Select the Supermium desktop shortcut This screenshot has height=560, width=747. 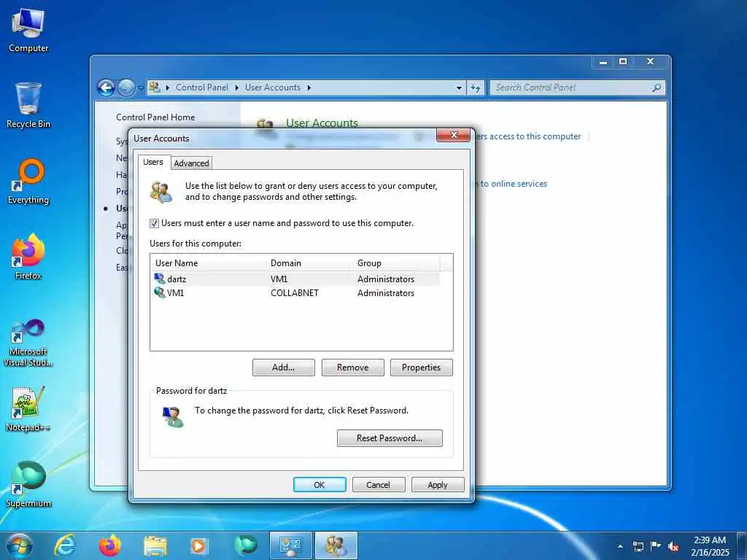pyautogui.click(x=28, y=484)
